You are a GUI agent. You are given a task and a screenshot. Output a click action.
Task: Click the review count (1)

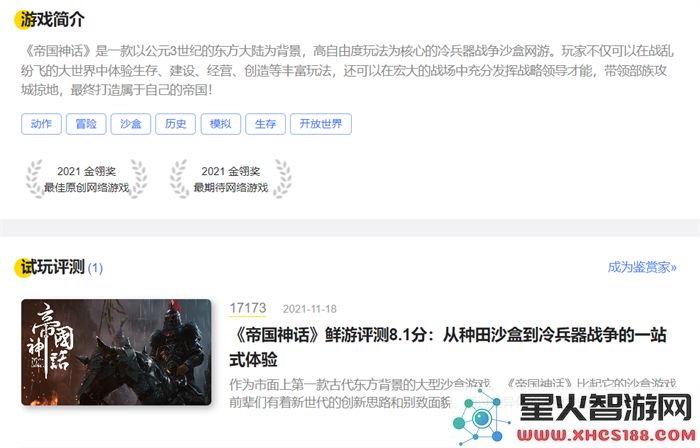(x=95, y=268)
